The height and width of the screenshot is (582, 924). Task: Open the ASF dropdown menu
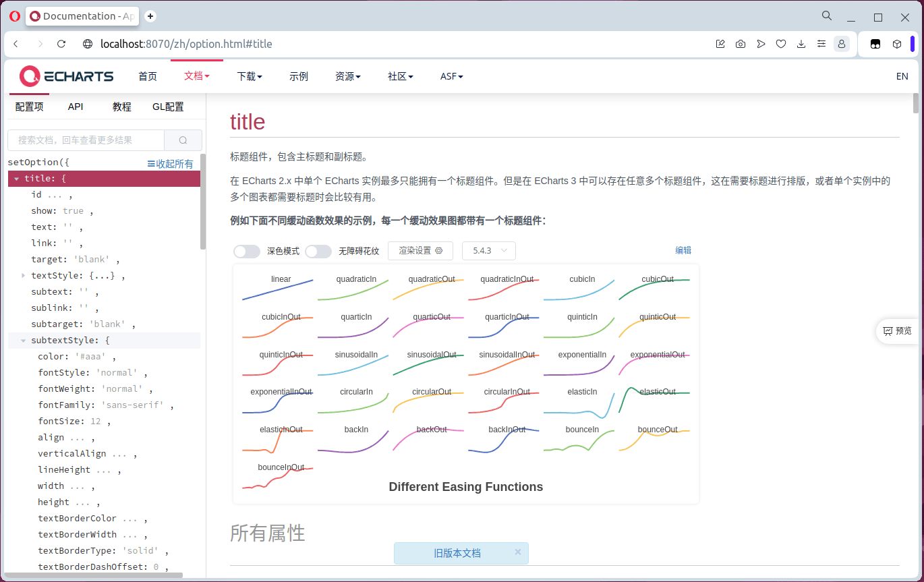pos(452,76)
